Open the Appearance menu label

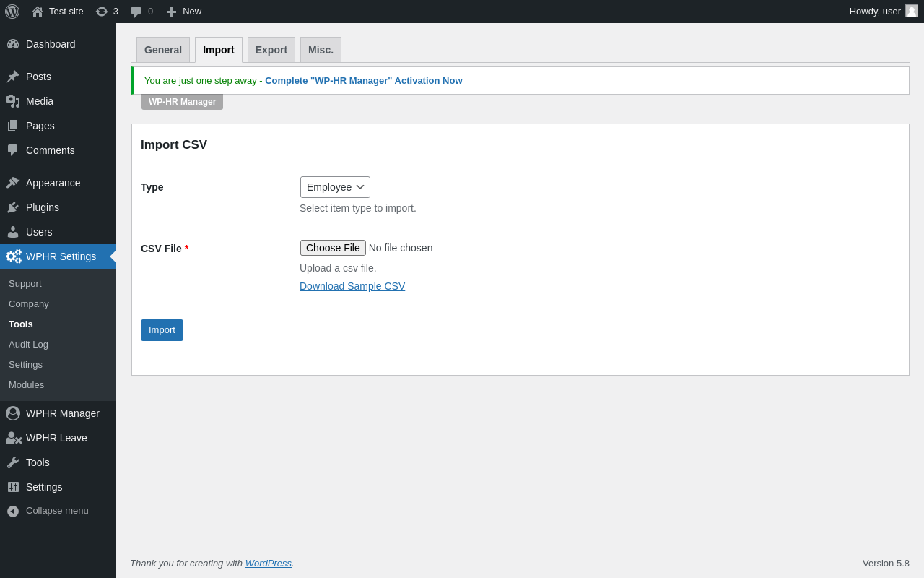click(x=53, y=183)
